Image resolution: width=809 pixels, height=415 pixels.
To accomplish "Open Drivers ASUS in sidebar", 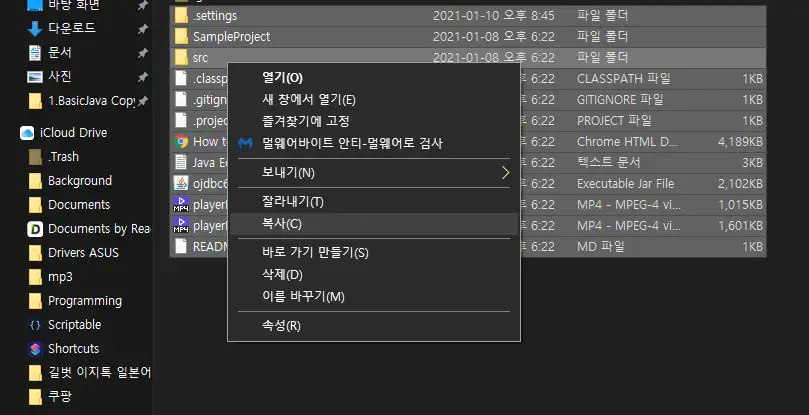I will pos(83,253).
